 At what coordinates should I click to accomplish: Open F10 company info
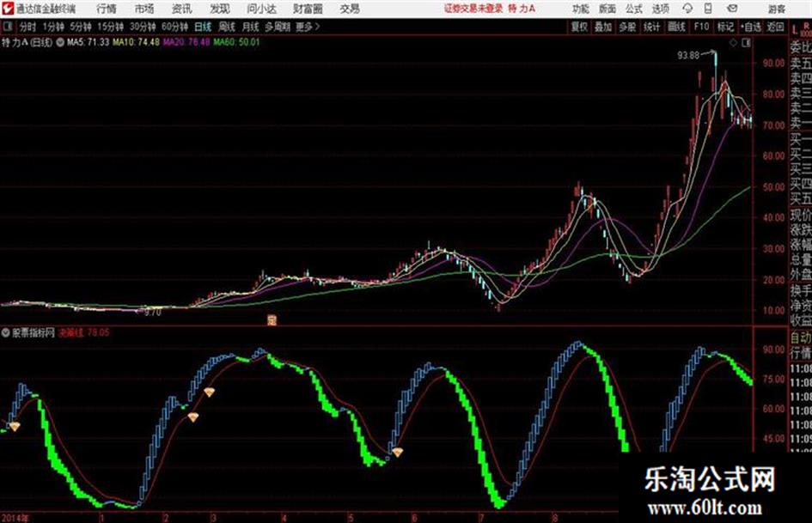[x=702, y=27]
